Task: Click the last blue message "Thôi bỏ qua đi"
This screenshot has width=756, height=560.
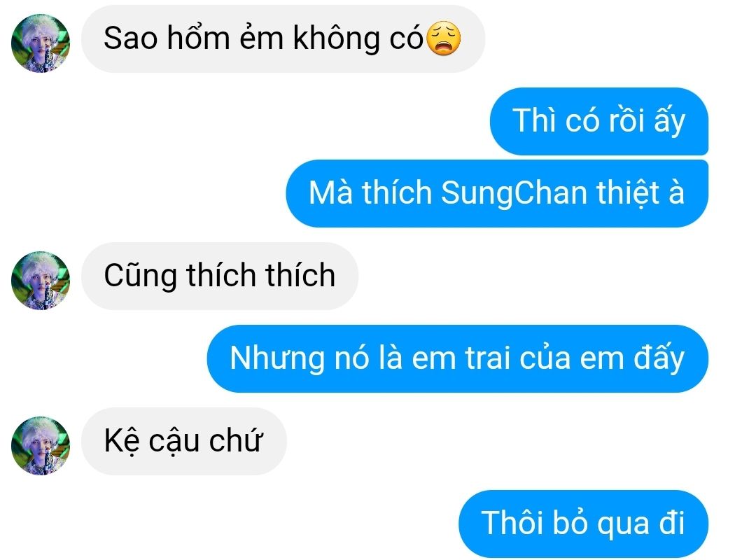Action: [583, 524]
